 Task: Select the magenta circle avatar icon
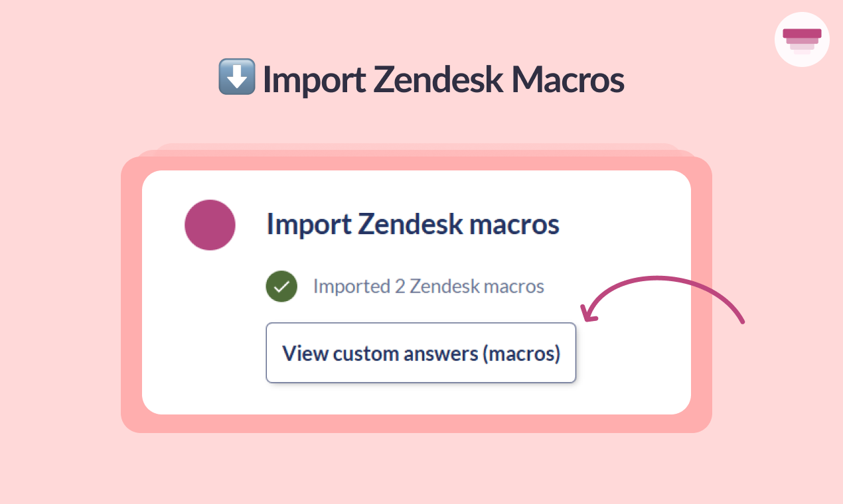point(210,225)
